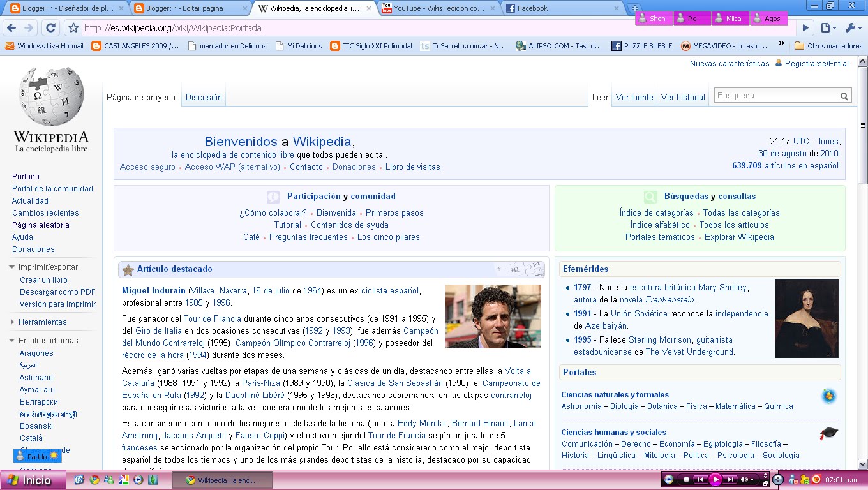
Task: Stop playback in the taskbar media player
Action: pyautogui.click(x=686, y=479)
